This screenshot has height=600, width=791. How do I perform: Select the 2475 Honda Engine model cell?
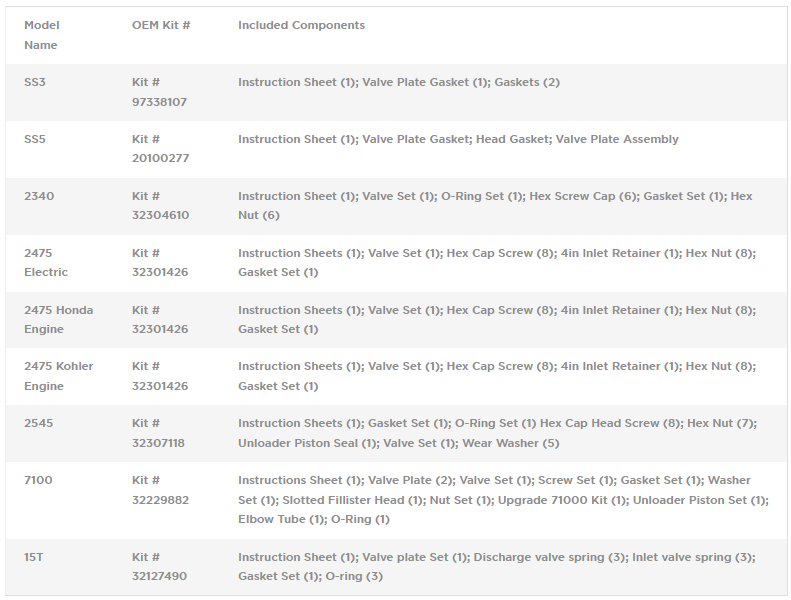(58, 319)
